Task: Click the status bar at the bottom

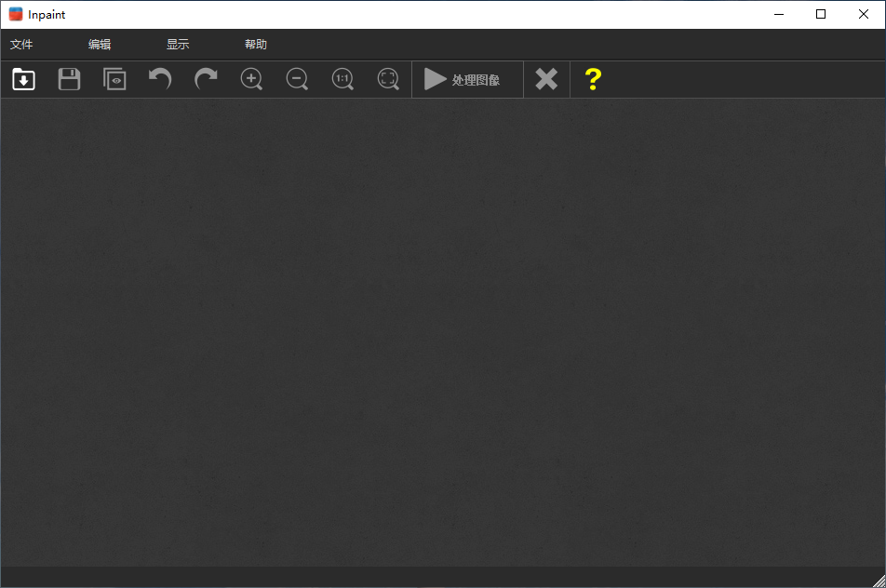Action: pyautogui.click(x=443, y=577)
